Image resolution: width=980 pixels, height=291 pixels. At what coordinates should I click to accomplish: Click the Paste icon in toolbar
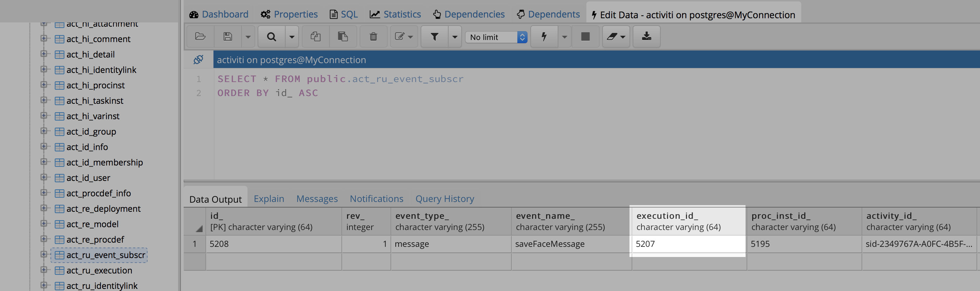coord(343,36)
